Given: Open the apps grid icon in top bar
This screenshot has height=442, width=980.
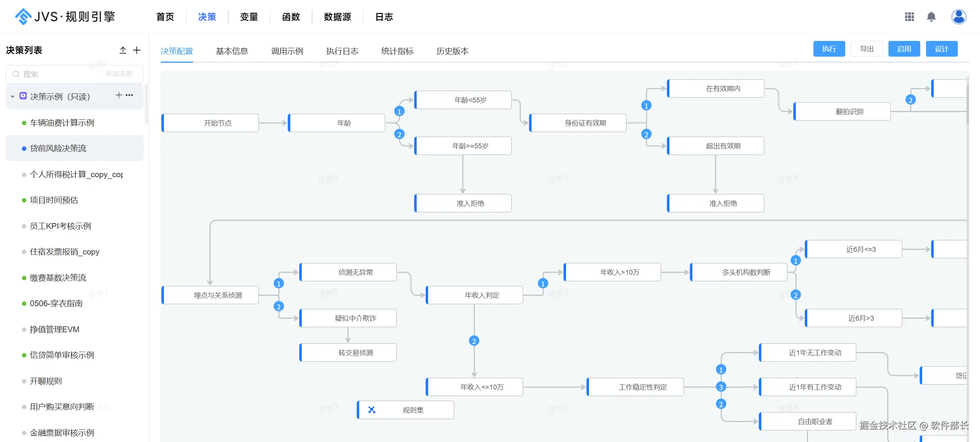Looking at the screenshot, I should [x=909, y=17].
